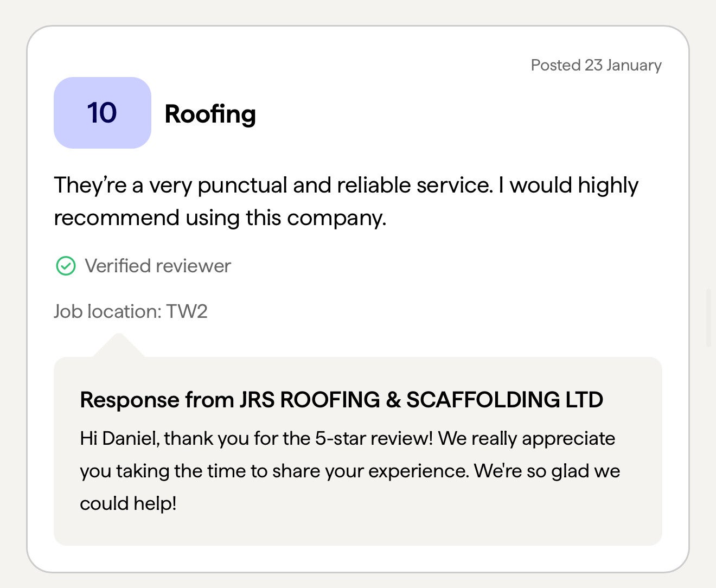Click the Verified reviewer label
716x588 pixels.
[x=158, y=266]
